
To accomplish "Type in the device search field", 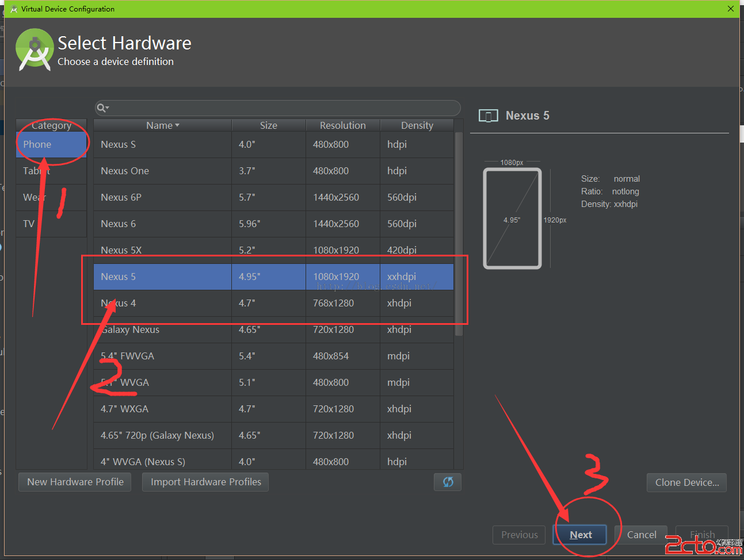I will pyautogui.click(x=277, y=108).
